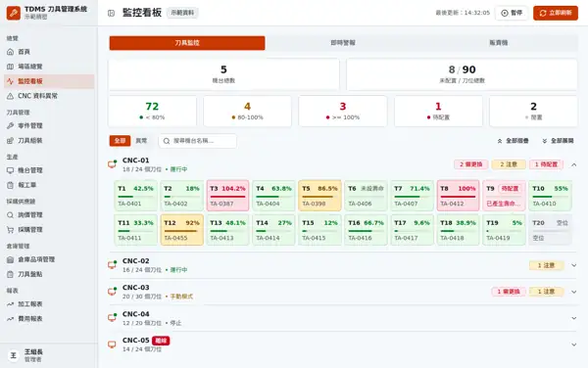Image resolution: width=588 pixels, height=368 pixels.
Task: Filter by the 2 idle status card
Action: coord(533,112)
